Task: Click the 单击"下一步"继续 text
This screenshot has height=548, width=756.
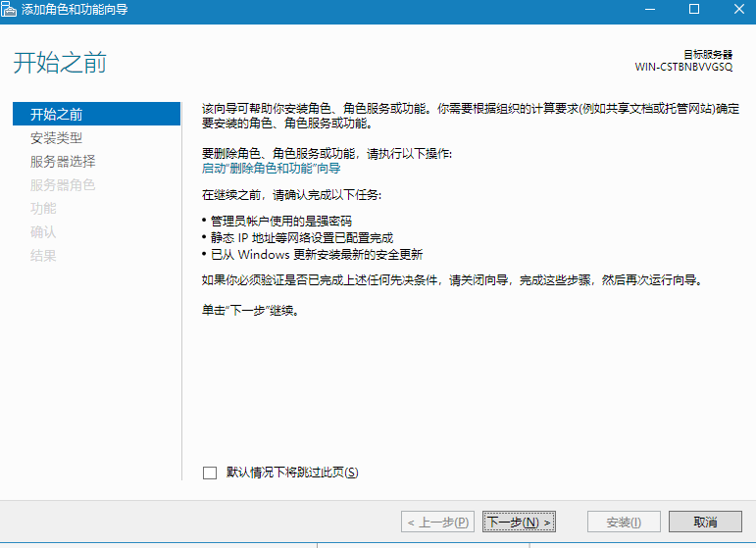Action: 251,311
